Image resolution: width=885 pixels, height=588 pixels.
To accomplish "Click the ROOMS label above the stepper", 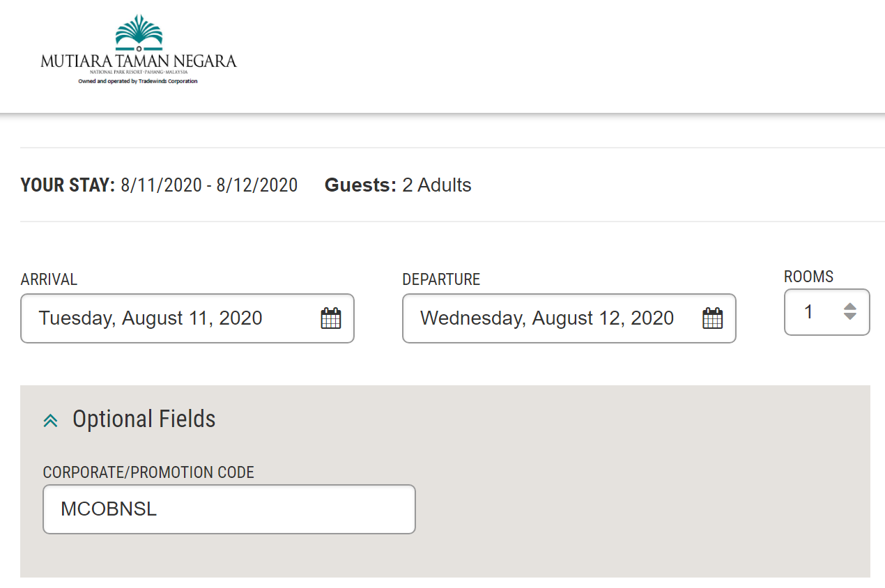I will (x=808, y=277).
